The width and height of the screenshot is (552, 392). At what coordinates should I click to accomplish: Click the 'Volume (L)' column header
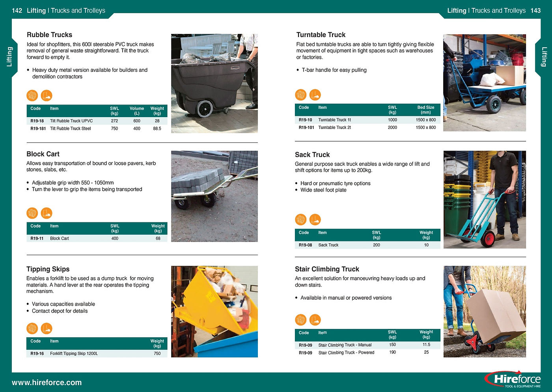click(137, 111)
